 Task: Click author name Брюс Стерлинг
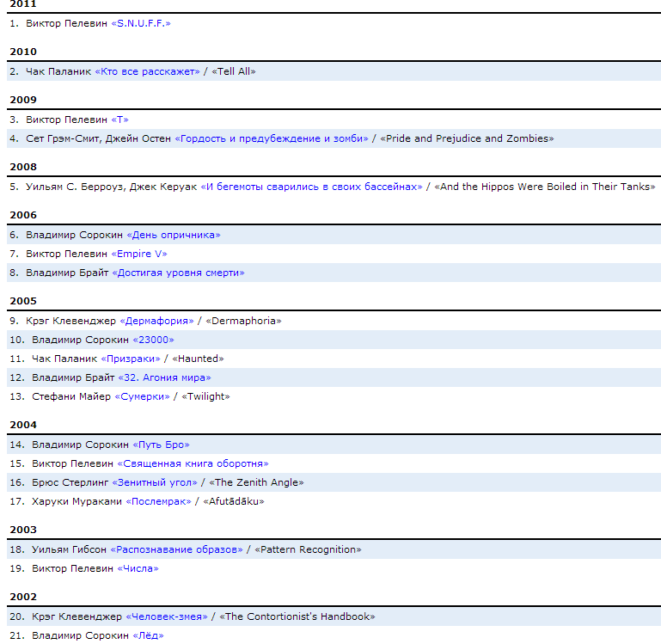[70, 483]
